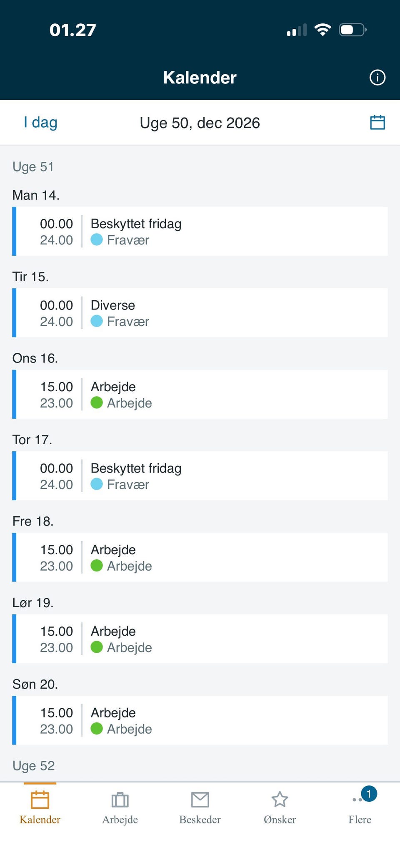Screen dimensions: 400x868
Task: Tap the green Arbejde dot on Wednesday
Action: coord(97,403)
